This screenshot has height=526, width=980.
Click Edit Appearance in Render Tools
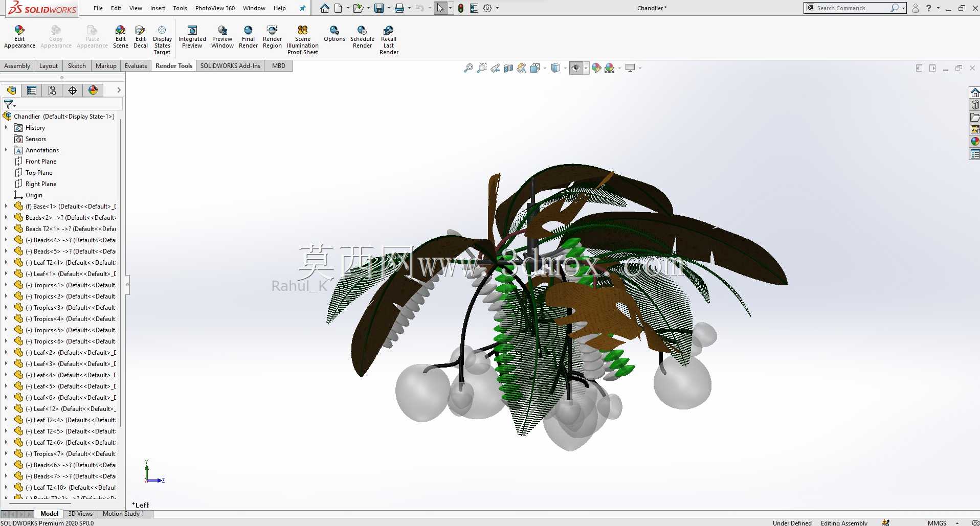pos(19,37)
